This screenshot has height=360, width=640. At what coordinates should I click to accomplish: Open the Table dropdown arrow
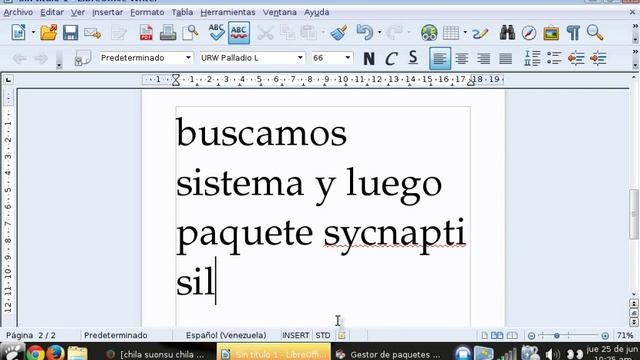pyautogui.click(x=465, y=32)
